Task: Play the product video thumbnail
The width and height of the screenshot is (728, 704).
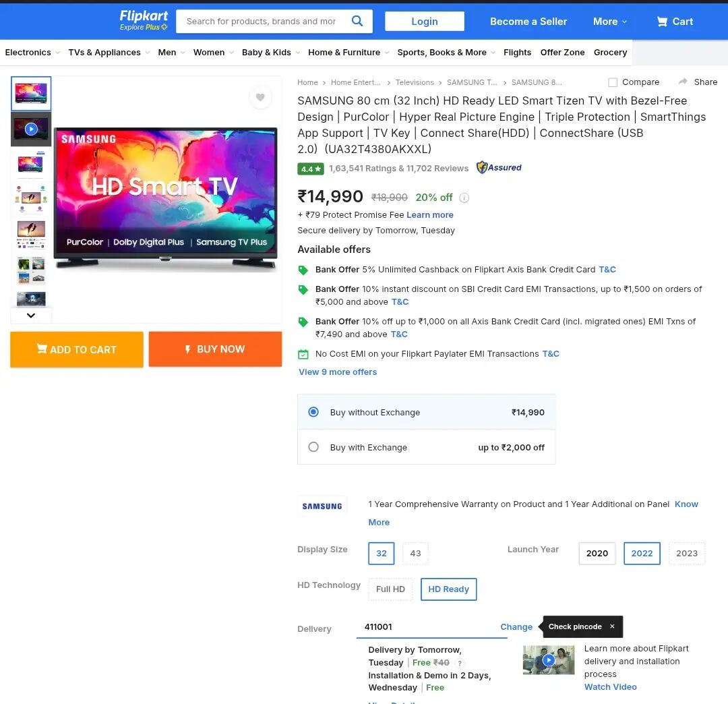Action: click(31, 129)
